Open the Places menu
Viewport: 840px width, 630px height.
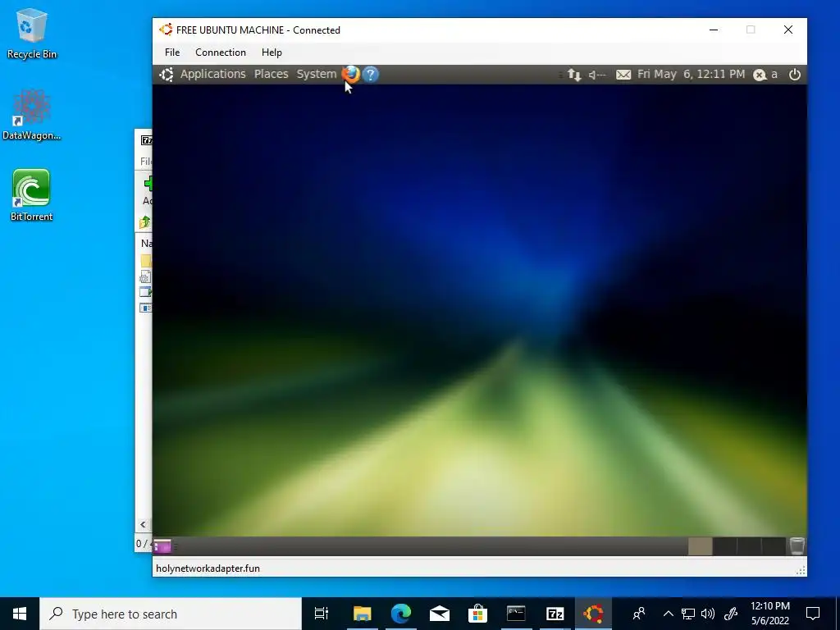point(271,74)
